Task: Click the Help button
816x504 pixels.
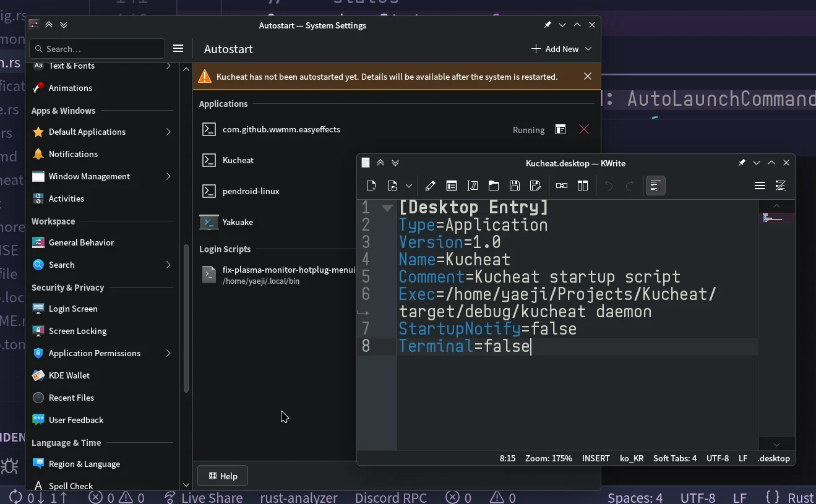Action: pos(223,476)
